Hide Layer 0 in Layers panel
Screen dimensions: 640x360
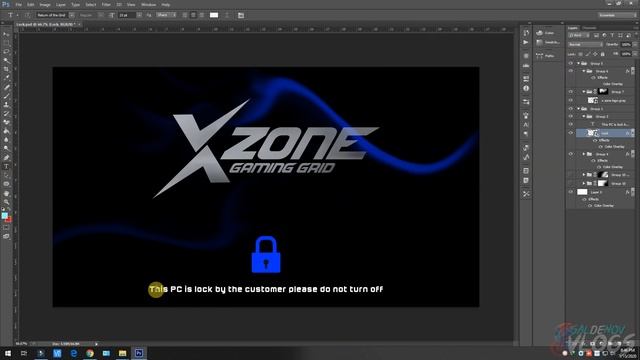point(571,192)
